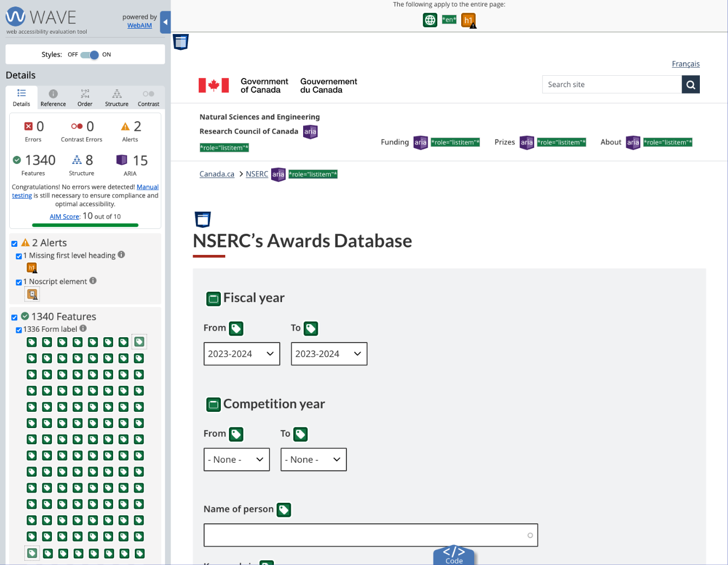
Task: Click the Noscript element icon in Alerts list
Action: click(x=32, y=294)
